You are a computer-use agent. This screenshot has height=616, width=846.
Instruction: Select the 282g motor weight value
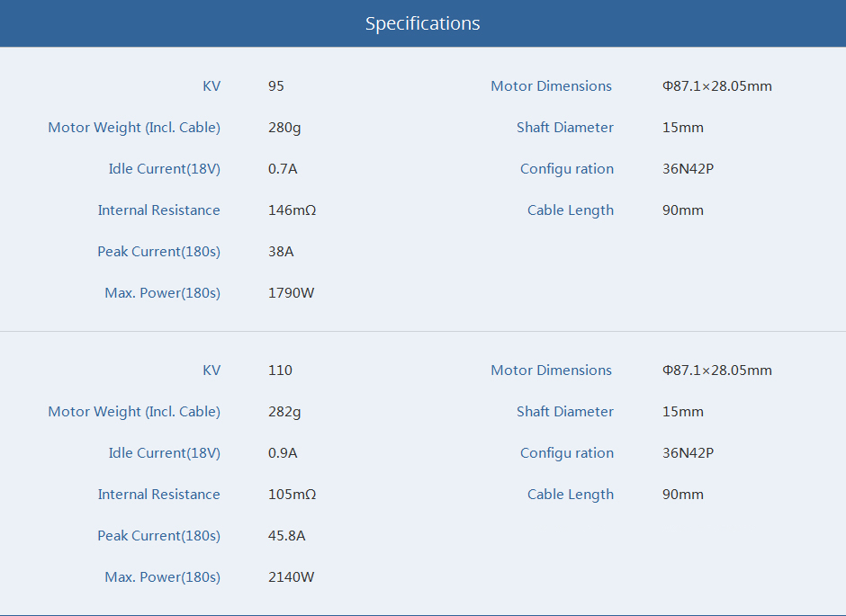[284, 412]
